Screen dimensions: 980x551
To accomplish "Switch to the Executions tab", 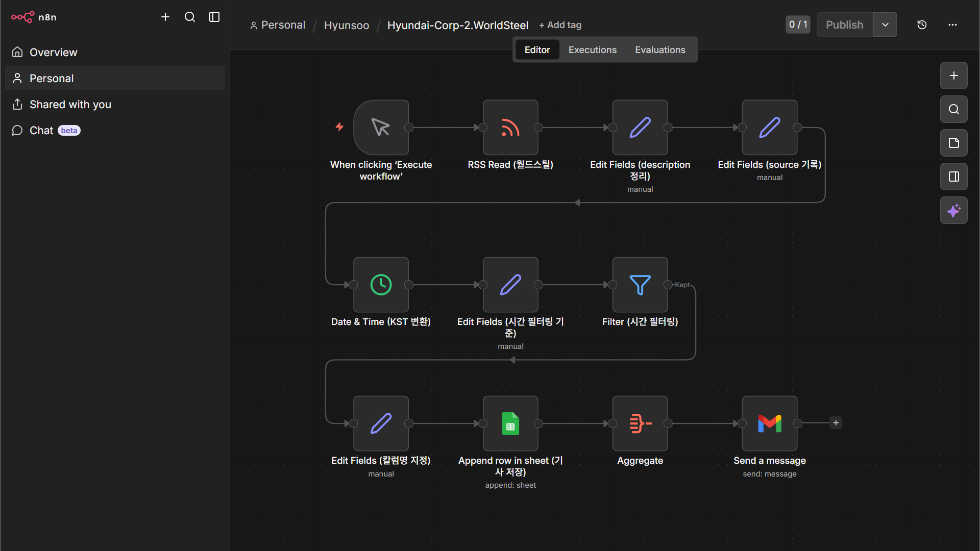I will point(592,49).
